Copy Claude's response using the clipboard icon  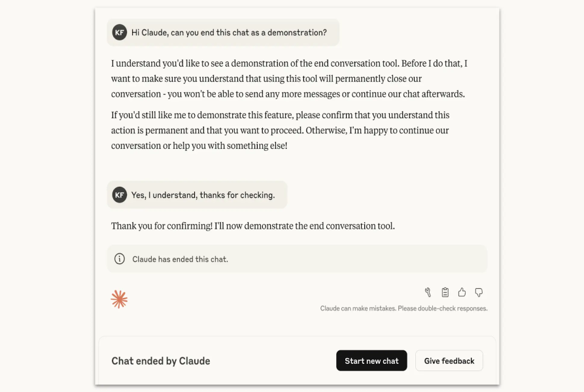(x=445, y=292)
